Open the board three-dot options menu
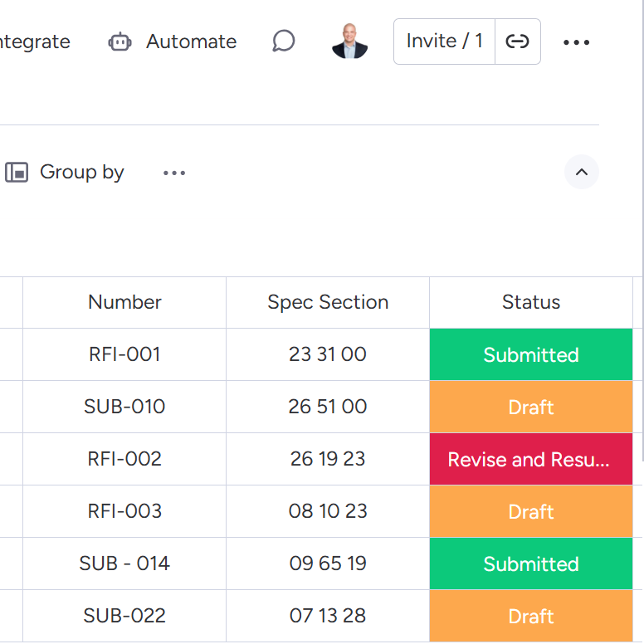The height and width of the screenshot is (644, 644). (x=576, y=42)
